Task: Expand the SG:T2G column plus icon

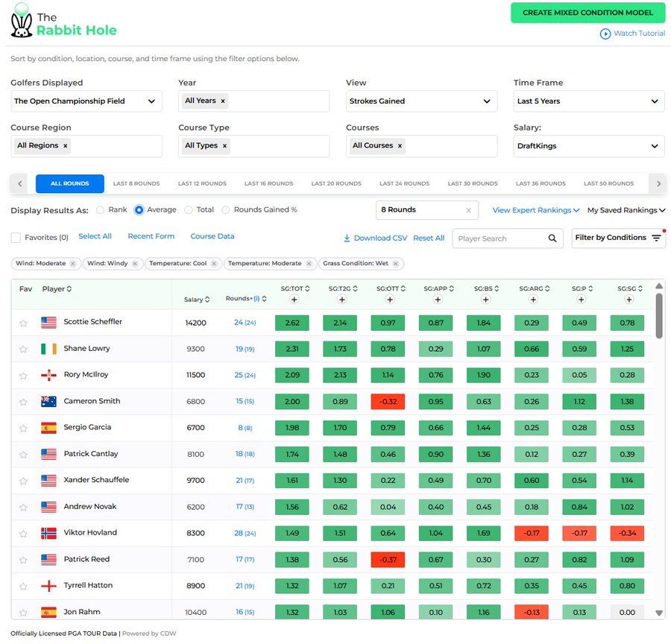Action: tap(342, 300)
